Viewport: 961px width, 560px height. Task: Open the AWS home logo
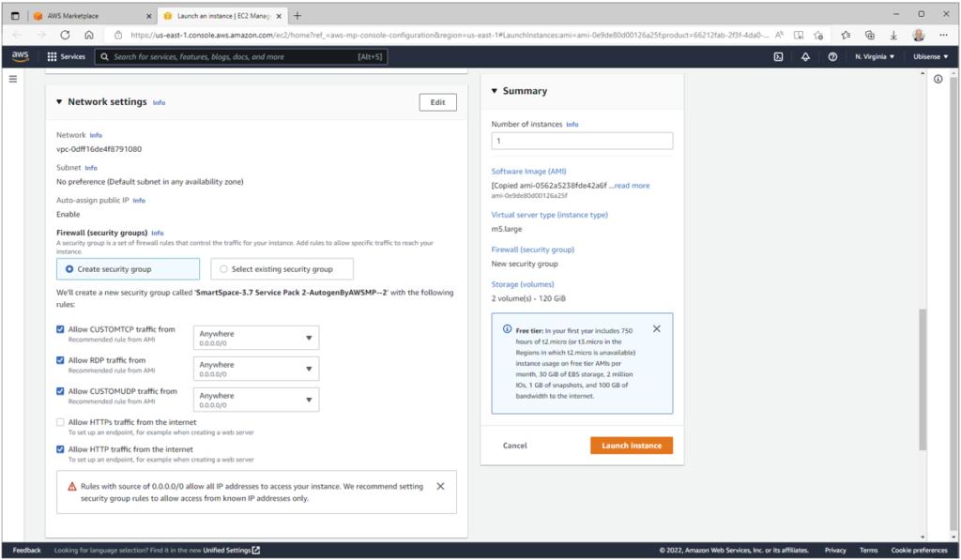(x=20, y=56)
